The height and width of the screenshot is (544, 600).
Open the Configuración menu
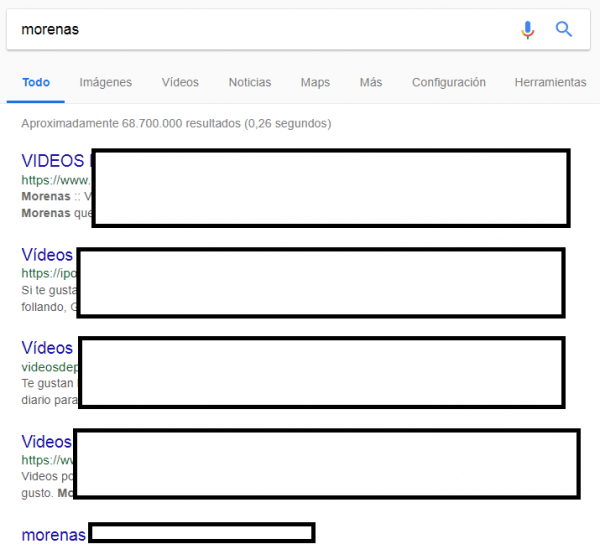click(449, 82)
